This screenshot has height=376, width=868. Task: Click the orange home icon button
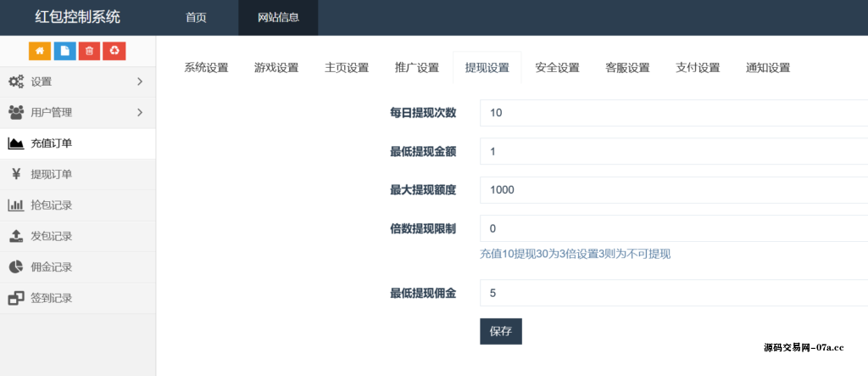pos(40,51)
